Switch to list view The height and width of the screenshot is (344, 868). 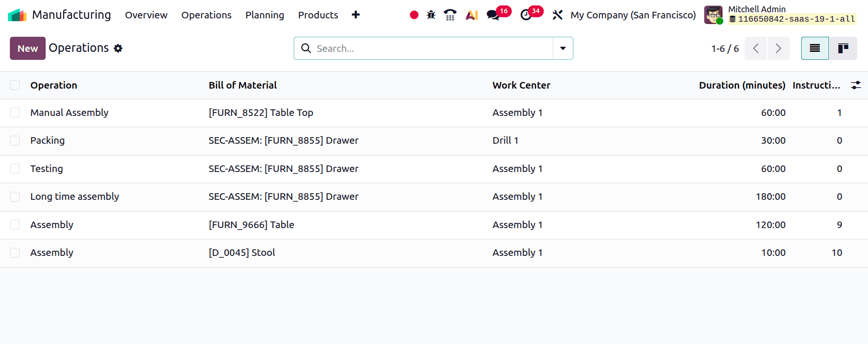pyautogui.click(x=815, y=48)
